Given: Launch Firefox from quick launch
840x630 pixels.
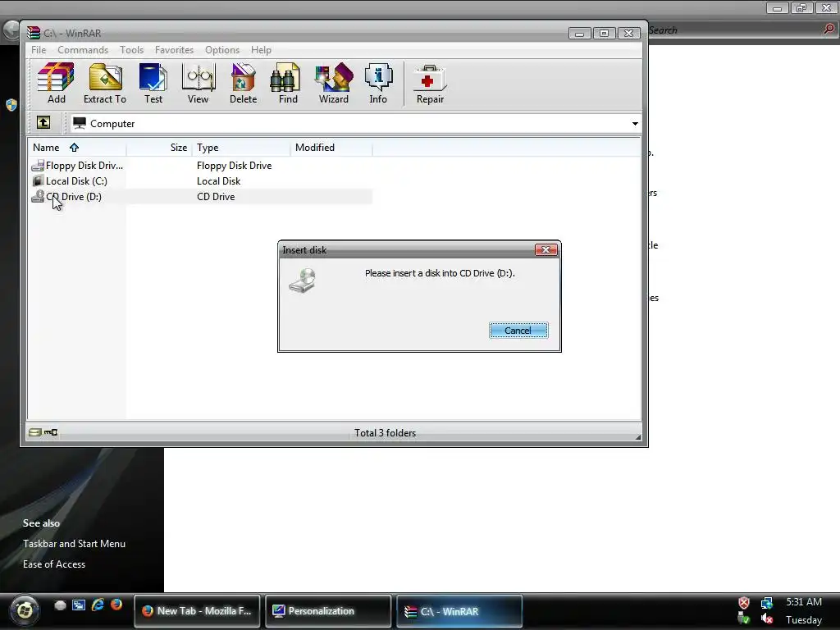Looking at the screenshot, I should (x=116, y=605).
